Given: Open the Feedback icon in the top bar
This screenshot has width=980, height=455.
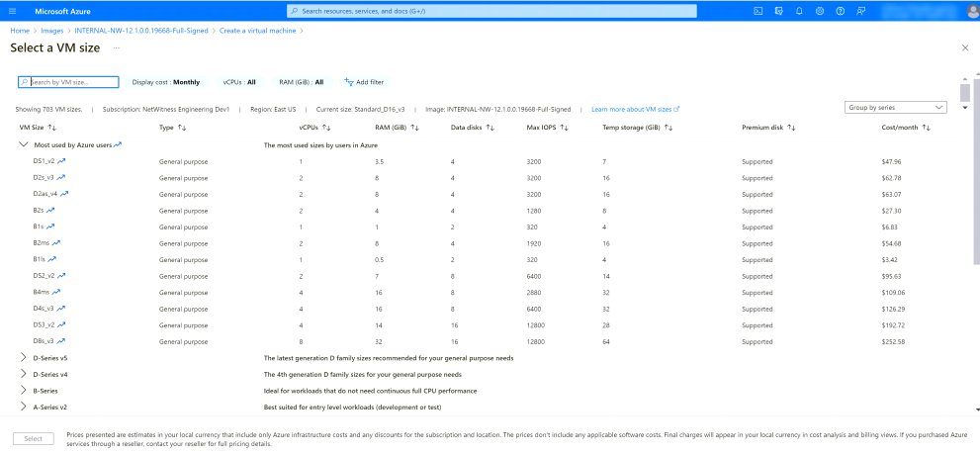Looking at the screenshot, I should 860,11.
